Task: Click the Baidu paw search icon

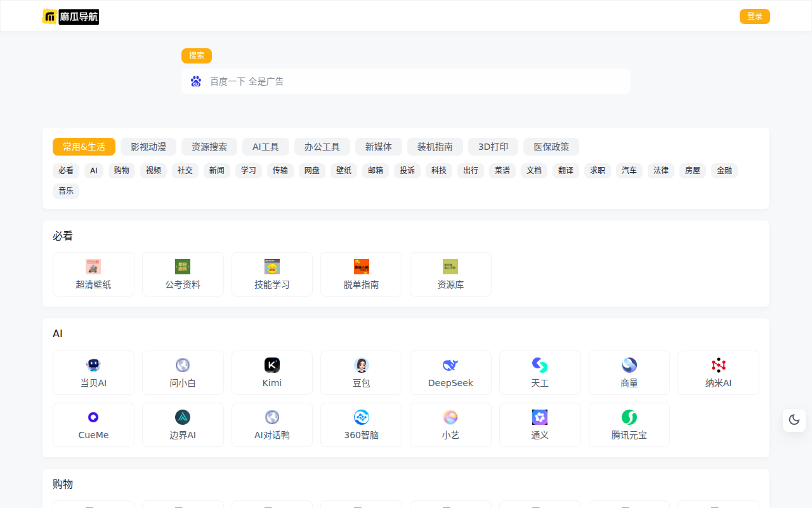Action: [196, 81]
